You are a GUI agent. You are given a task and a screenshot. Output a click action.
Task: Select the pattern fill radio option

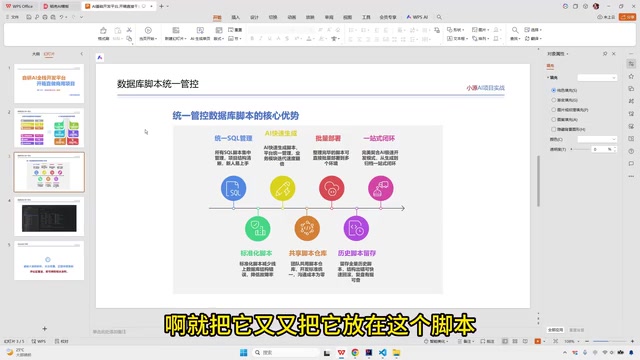pyautogui.click(x=553, y=120)
